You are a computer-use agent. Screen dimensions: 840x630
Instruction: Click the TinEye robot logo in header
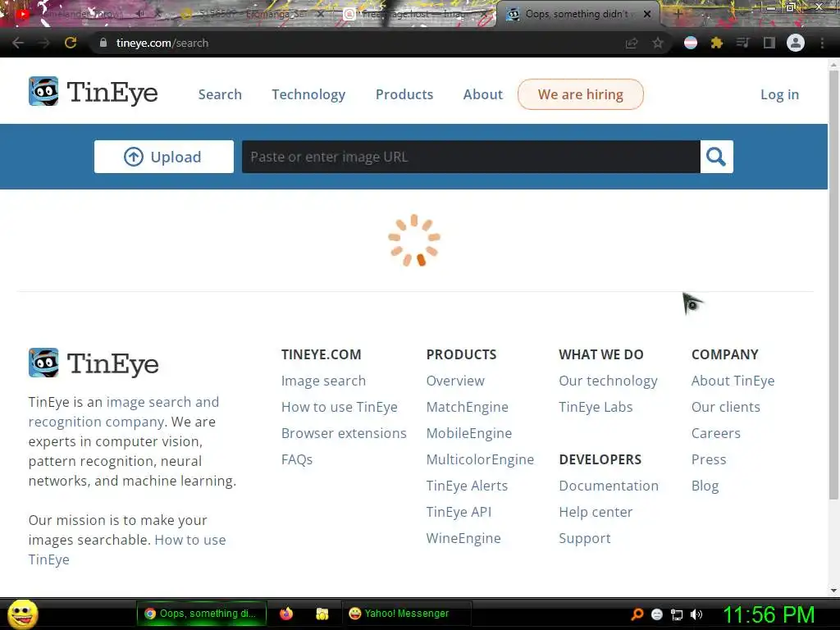(43, 92)
